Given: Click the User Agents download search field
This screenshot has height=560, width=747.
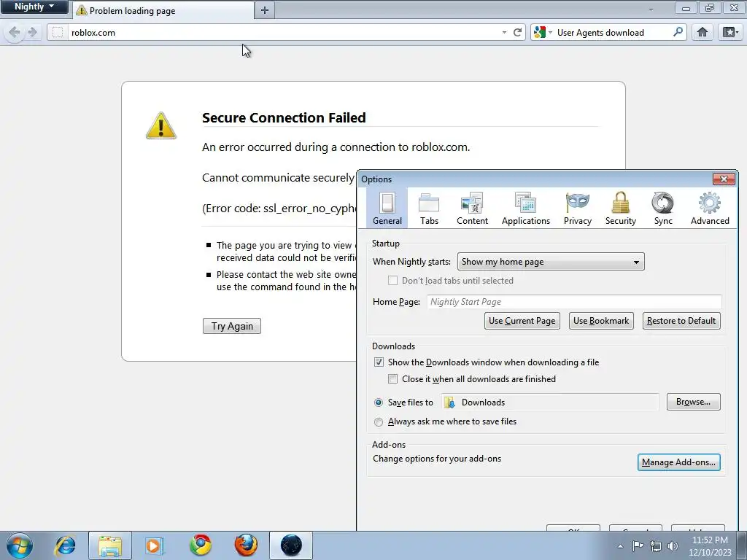Looking at the screenshot, I should click(x=613, y=32).
